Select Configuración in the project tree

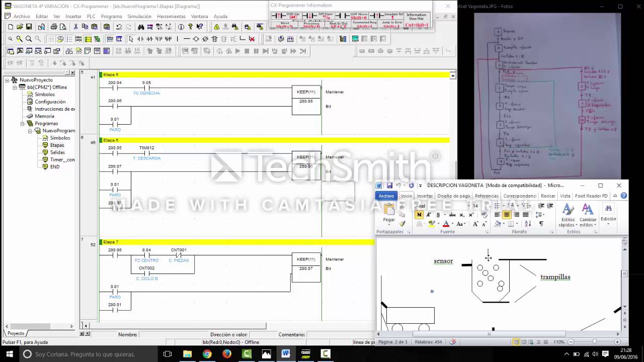coord(50,102)
